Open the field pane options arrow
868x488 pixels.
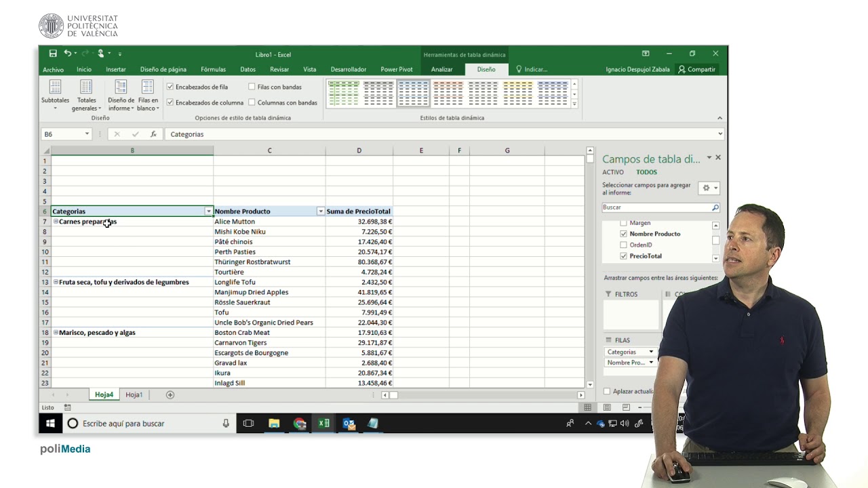pyautogui.click(x=709, y=158)
